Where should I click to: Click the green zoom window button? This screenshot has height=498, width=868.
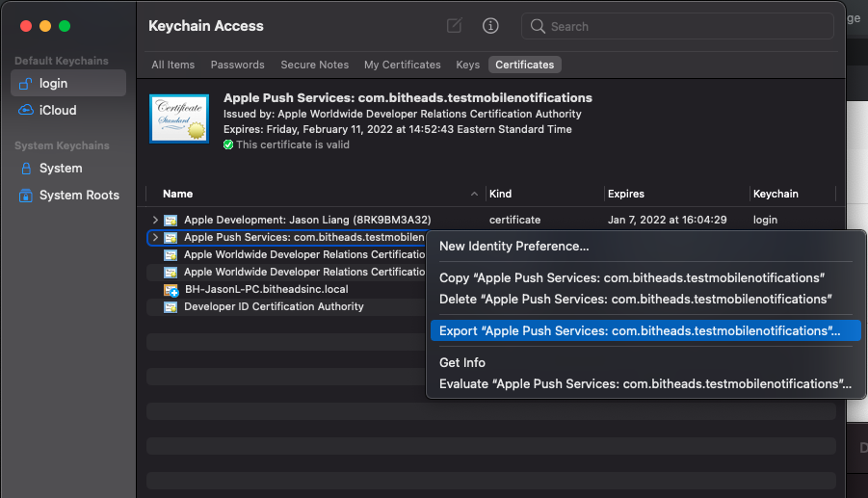[65, 26]
